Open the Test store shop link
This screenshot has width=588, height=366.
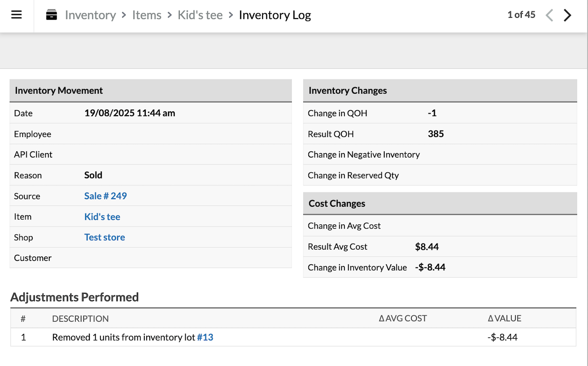coord(105,237)
